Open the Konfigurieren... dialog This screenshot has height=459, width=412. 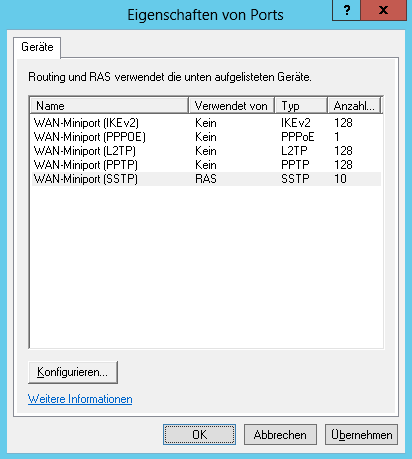[73, 372]
